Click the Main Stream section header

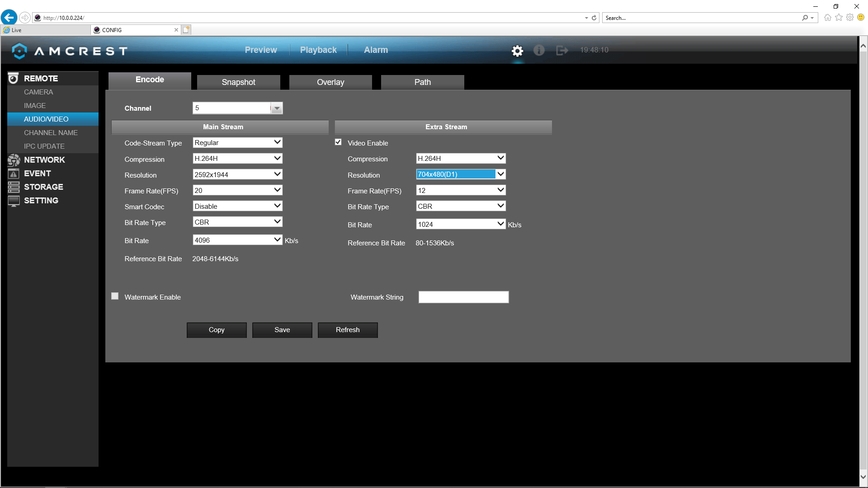(x=220, y=127)
